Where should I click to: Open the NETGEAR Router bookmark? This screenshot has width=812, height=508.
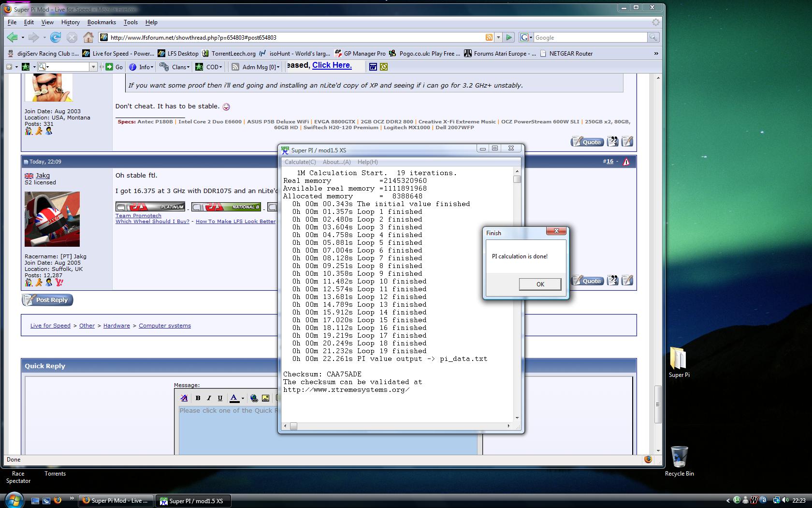pos(566,53)
